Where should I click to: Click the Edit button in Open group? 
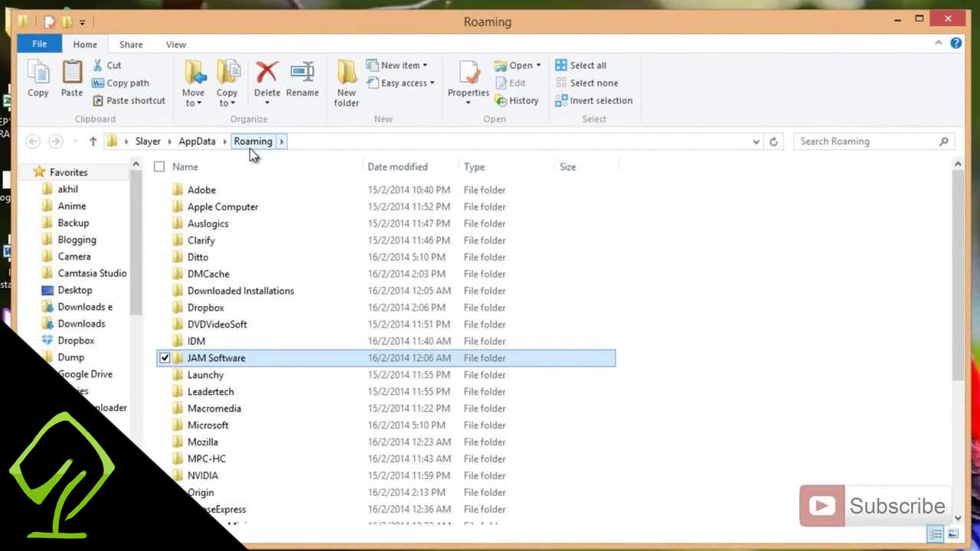click(x=511, y=83)
